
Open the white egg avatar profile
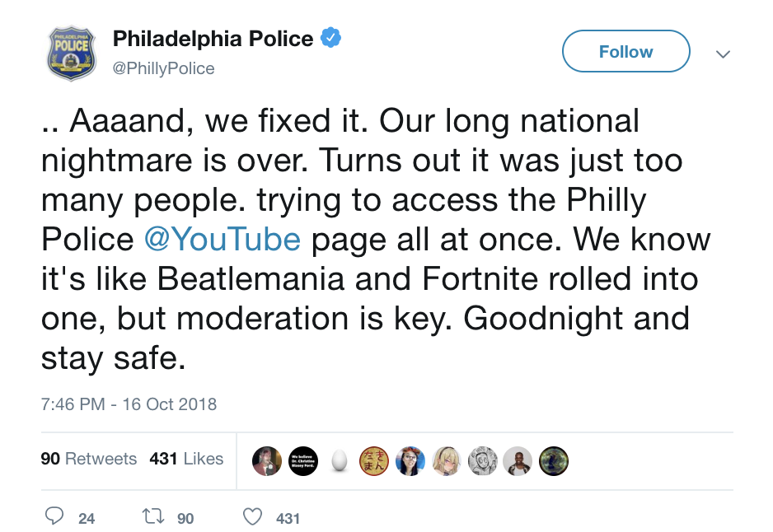[x=339, y=462]
